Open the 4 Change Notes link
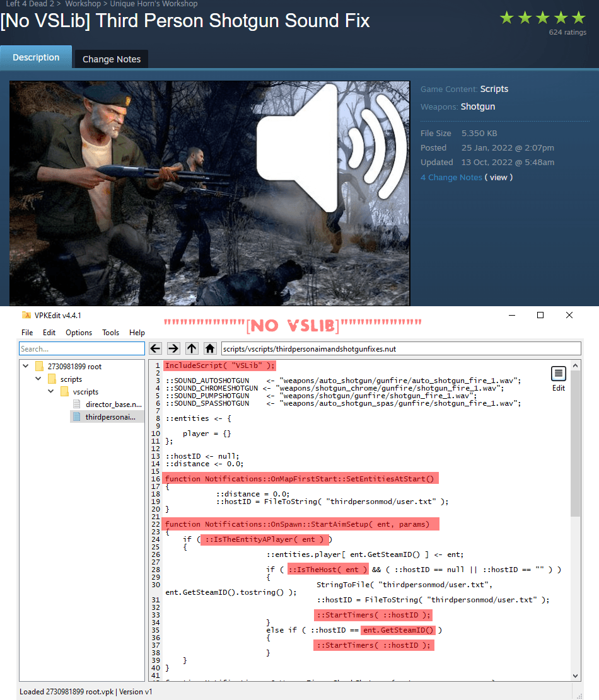The image size is (599, 700). 451,177
